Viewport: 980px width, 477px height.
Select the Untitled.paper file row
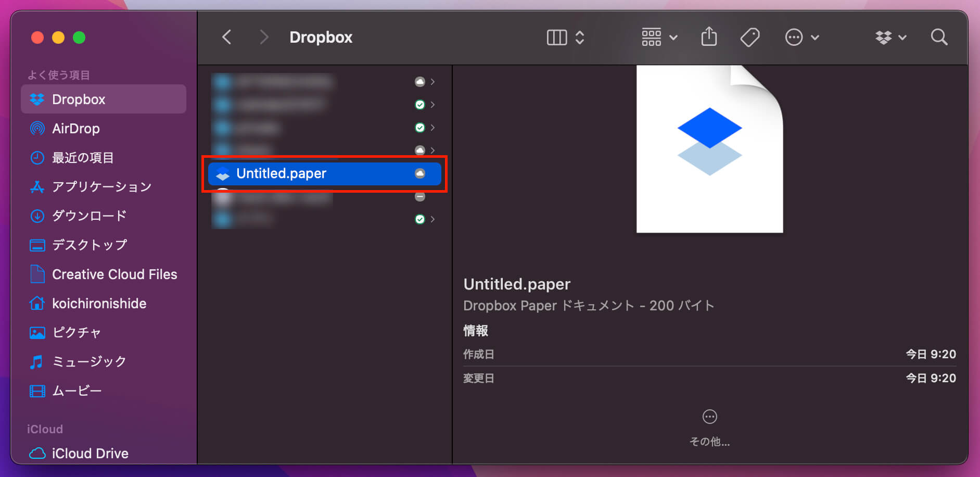point(324,173)
